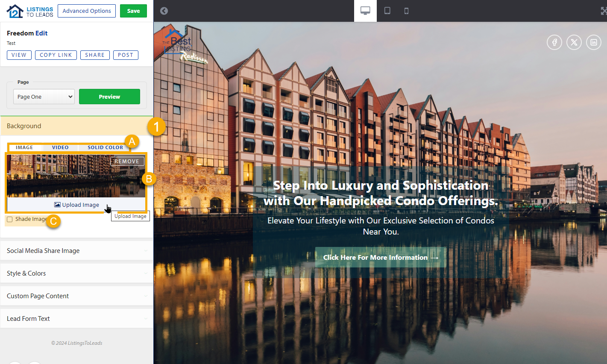The image size is (607, 364).
Task: Select the VIDEO background tab
Action: click(60, 147)
